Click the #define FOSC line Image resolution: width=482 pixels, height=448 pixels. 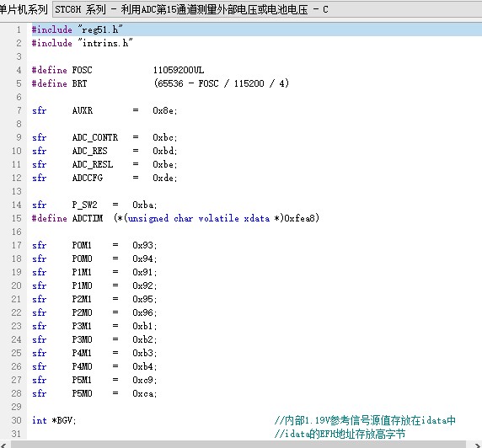pyautogui.click(x=118, y=70)
